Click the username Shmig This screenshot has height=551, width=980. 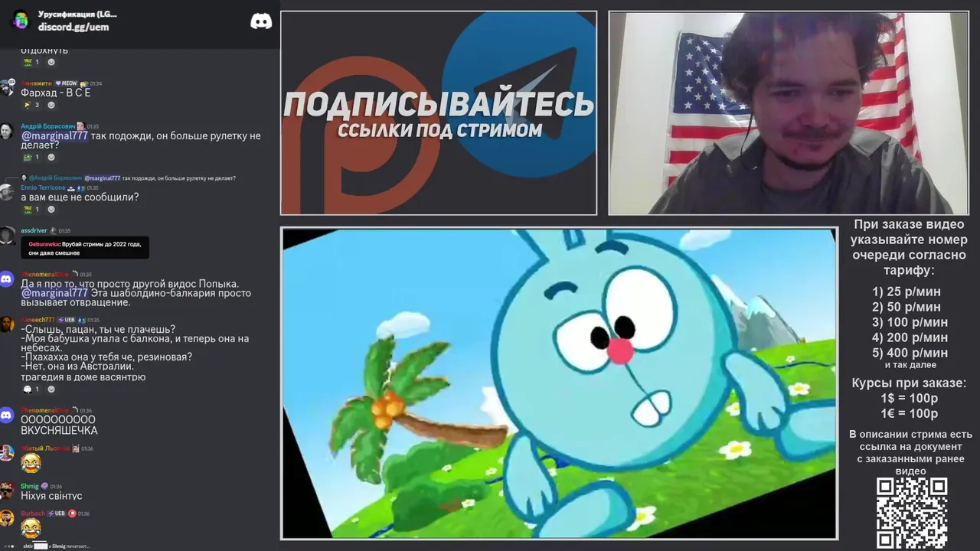click(29, 486)
